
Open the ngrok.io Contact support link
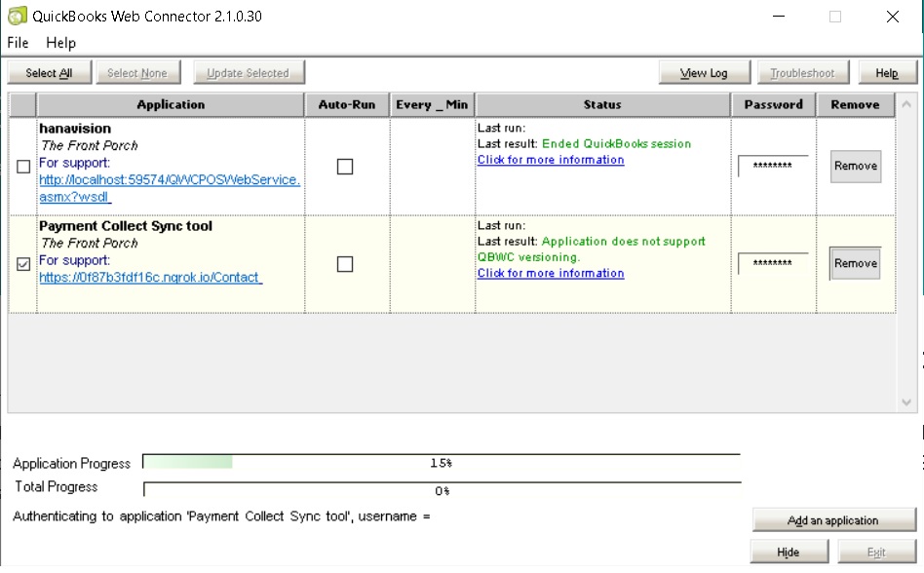pos(150,278)
